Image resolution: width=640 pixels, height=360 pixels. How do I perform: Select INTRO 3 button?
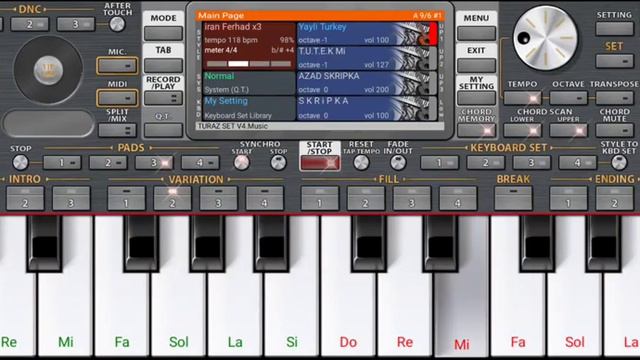[x=71, y=198]
